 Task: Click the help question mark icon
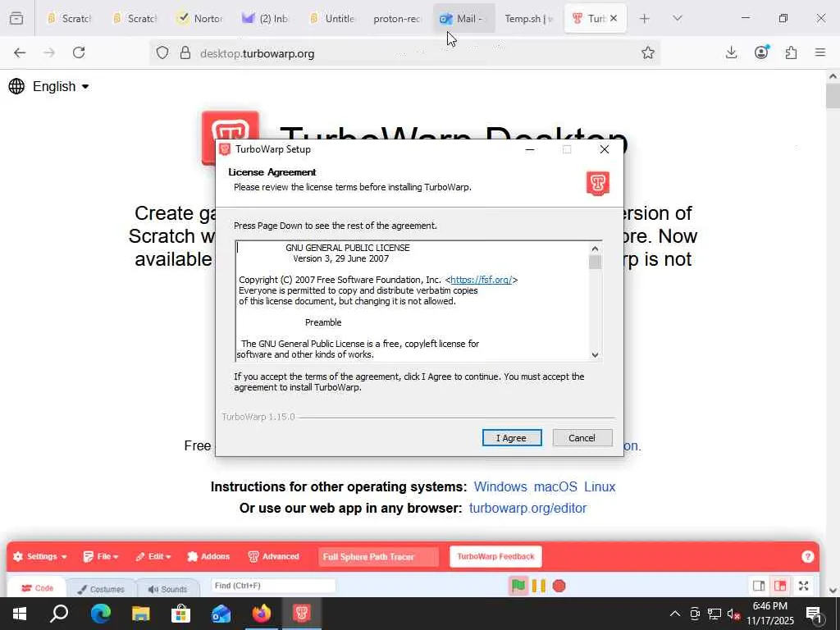808,557
